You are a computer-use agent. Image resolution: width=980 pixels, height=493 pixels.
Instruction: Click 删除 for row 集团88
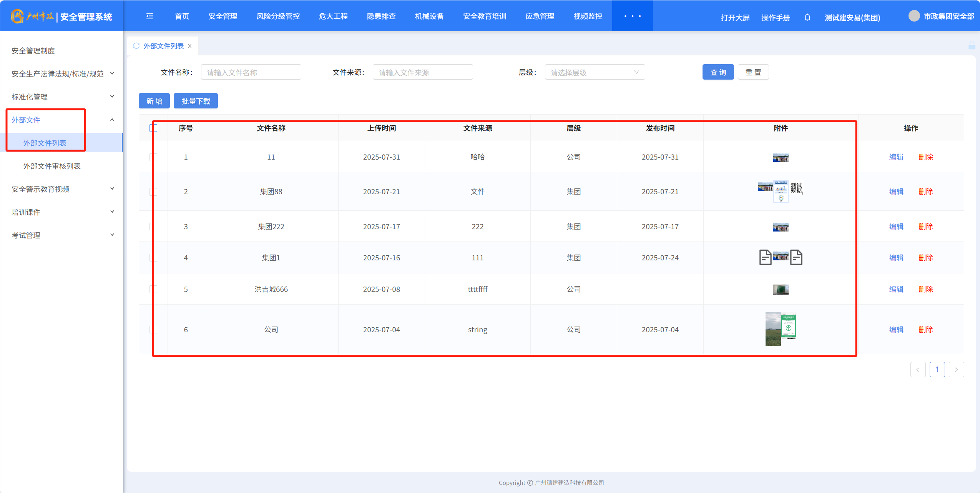[925, 192]
